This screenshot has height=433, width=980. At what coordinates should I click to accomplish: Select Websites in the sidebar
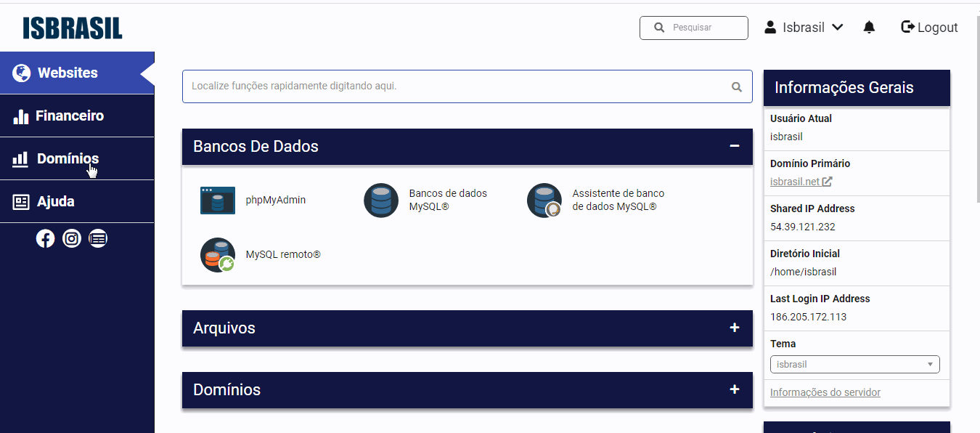[x=77, y=73]
